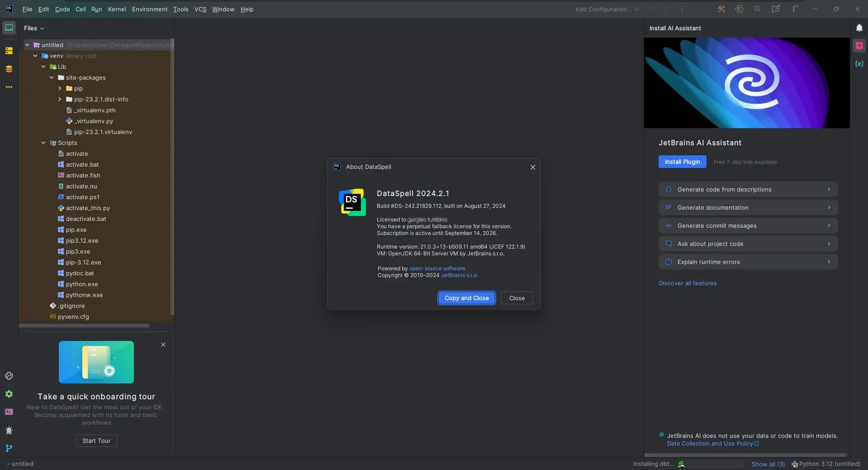Toggle the pink AI Assistant sidebar icon
Image resolution: width=868 pixels, height=470 pixels.
859,46
